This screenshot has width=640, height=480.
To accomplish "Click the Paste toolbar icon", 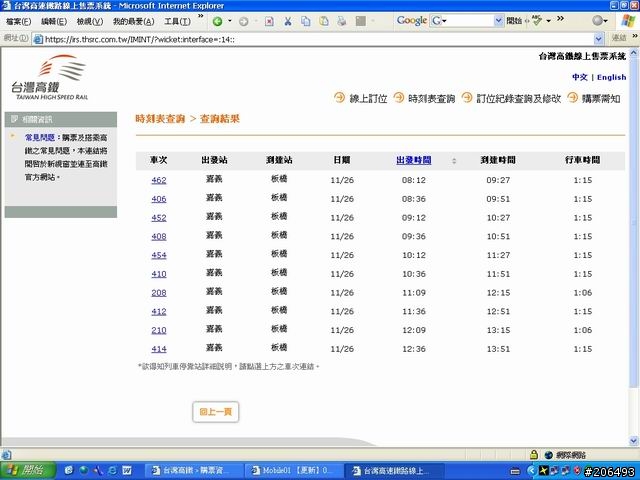I will [x=324, y=21].
